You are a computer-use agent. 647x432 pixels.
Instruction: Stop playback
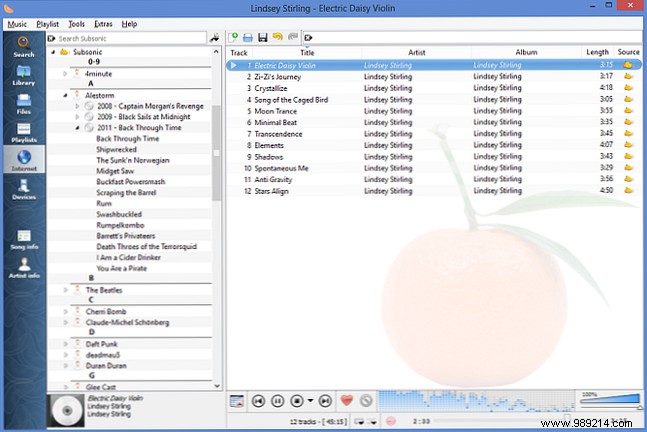[297, 401]
